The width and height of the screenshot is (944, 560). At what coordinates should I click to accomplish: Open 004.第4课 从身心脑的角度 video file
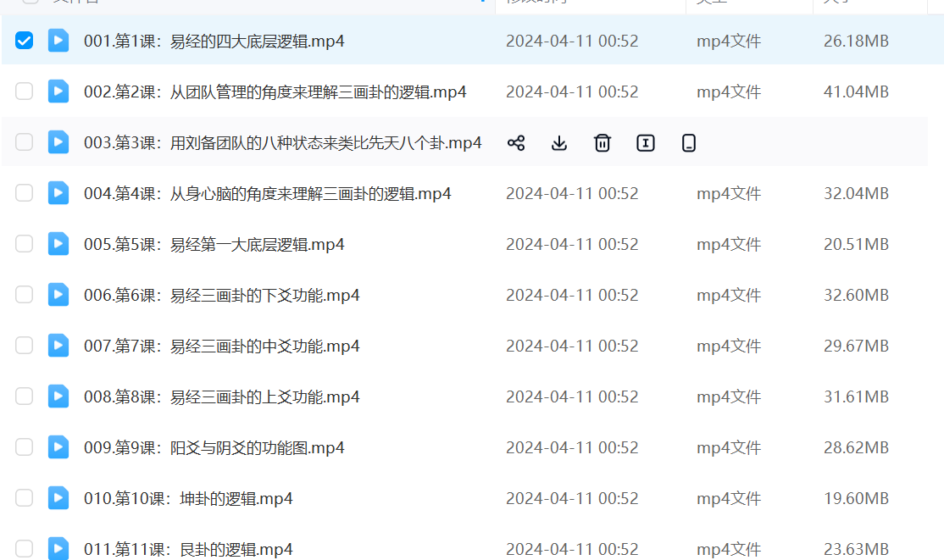tap(267, 193)
